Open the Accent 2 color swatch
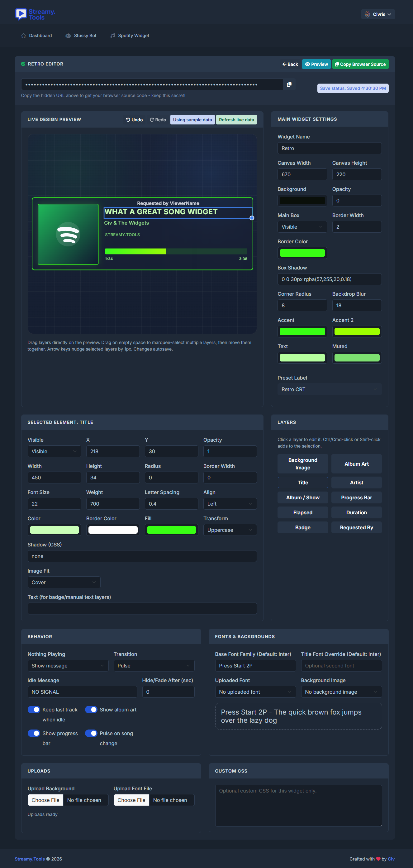This screenshot has width=413, height=868. pyautogui.click(x=356, y=331)
